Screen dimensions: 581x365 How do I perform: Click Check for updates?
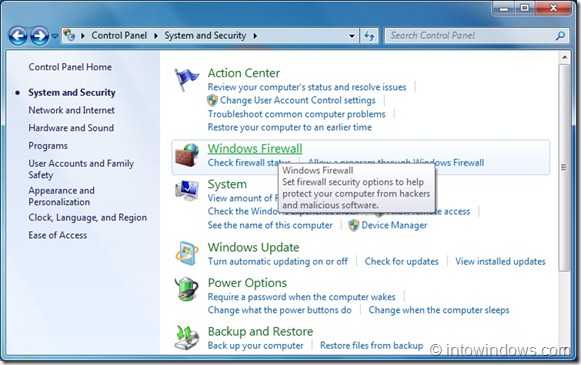(401, 261)
